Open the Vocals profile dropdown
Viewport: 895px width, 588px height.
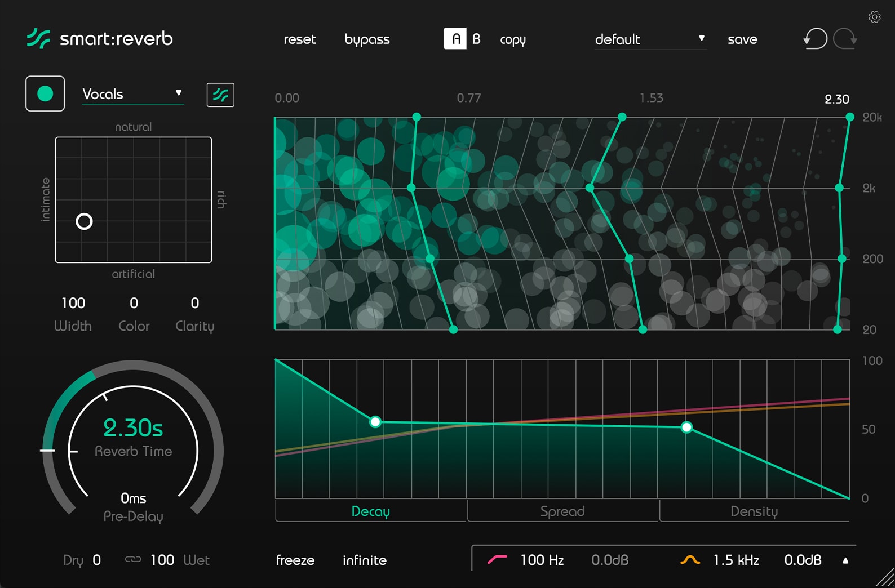(x=133, y=94)
